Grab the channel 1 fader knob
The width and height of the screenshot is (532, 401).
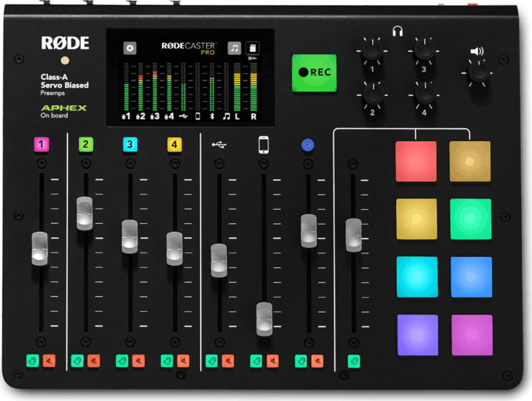point(40,248)
